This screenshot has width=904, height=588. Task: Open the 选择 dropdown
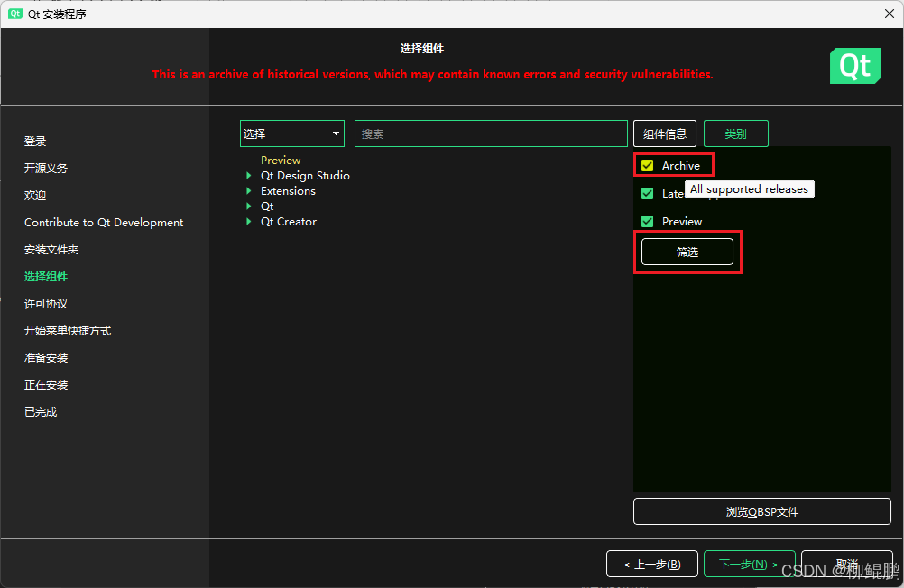(x=291, y=133)
